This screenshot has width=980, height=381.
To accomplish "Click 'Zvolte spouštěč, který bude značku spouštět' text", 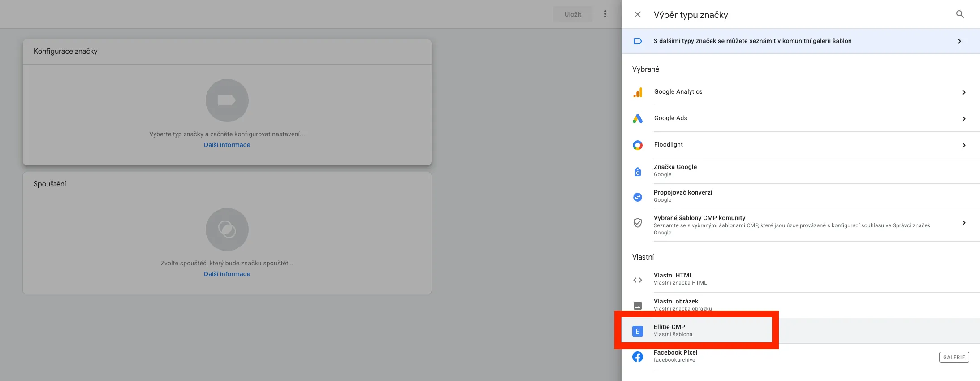I will point(227,263).
